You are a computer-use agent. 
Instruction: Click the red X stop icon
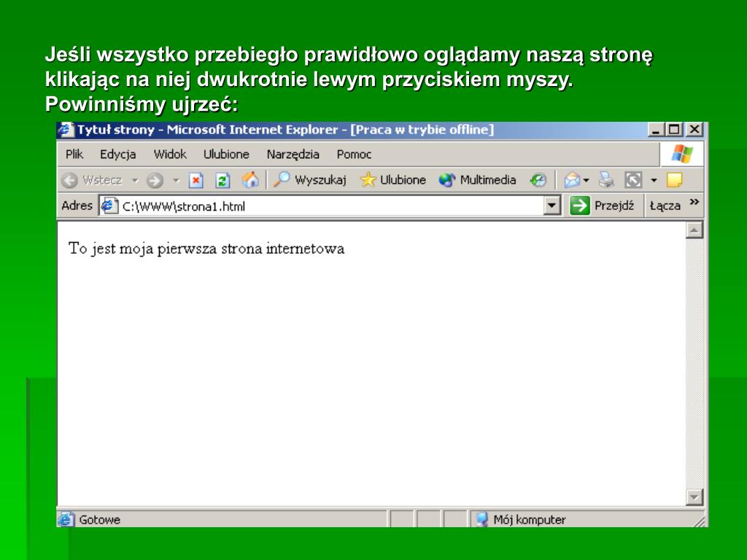[196, 180]
